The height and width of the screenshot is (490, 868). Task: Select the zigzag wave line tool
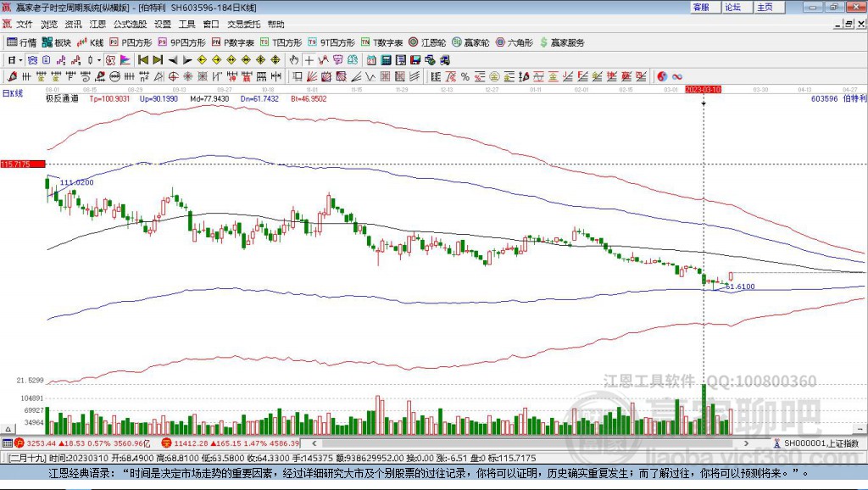click(x=370, y=76)
